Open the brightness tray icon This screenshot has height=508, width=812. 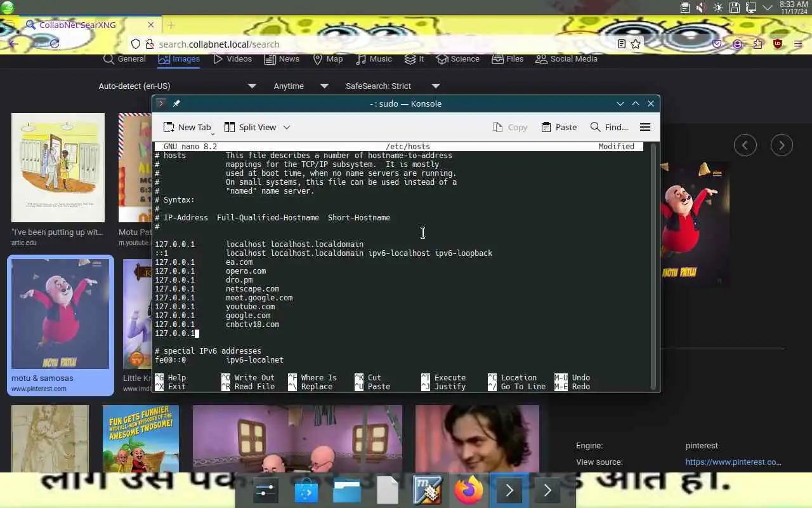[718, 8]
